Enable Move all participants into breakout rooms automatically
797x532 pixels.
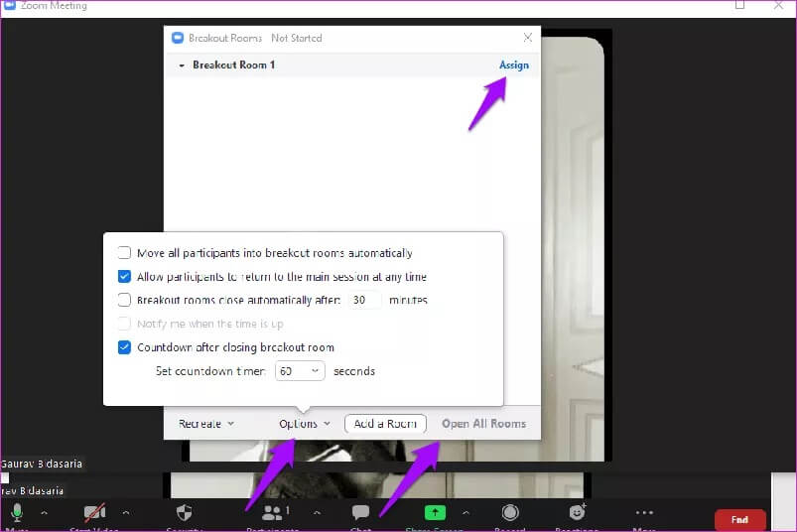(x=124, y=252)
